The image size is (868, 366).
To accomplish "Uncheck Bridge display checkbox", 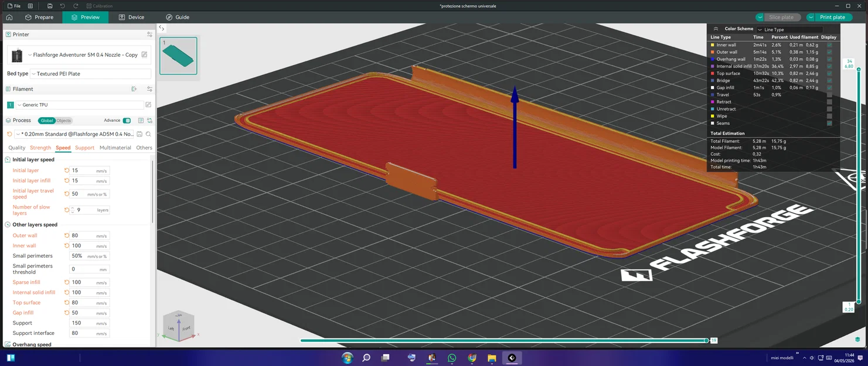I will pos(829,80).
